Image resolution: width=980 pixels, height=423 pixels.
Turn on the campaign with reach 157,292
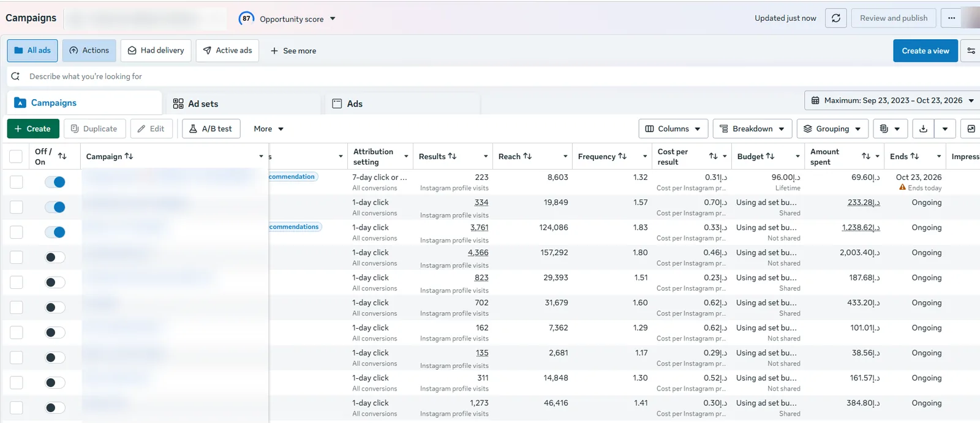55,257
